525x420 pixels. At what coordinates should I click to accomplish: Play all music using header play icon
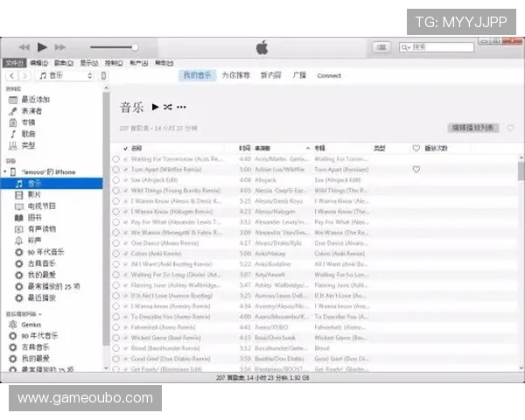click(x=155, y=107)
